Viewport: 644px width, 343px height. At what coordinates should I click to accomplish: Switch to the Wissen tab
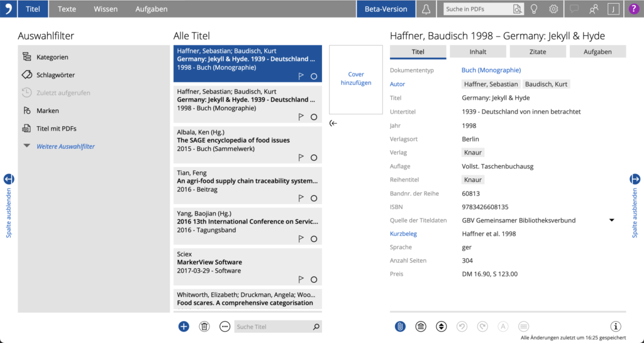tap(105, 9)
